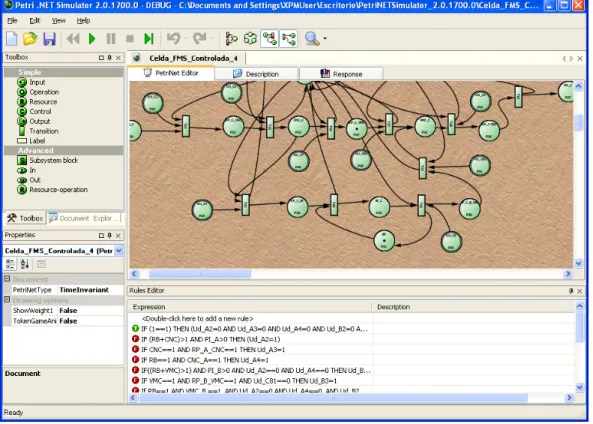Image resolution: width=593 pixels, height=424 pixels.
Task: Open the View menu
Action: tap(58, 20)
